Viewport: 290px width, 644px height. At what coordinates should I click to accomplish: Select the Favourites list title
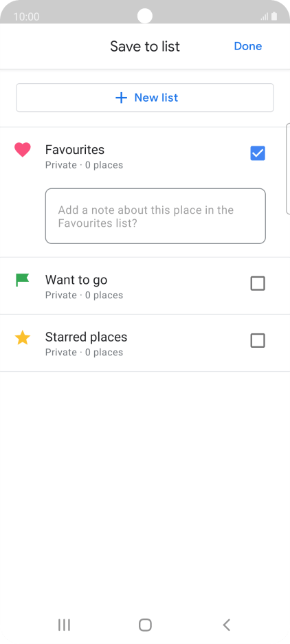(75, 150)
